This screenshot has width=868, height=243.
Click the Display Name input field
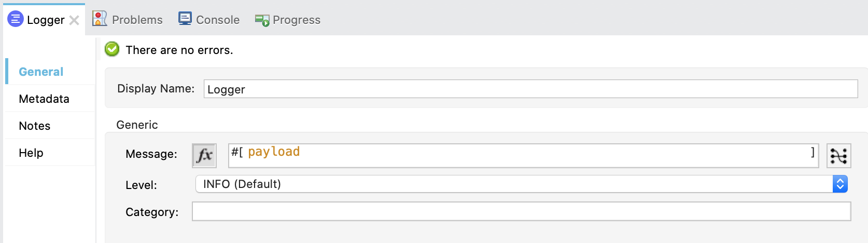click(x=530, y=89)
